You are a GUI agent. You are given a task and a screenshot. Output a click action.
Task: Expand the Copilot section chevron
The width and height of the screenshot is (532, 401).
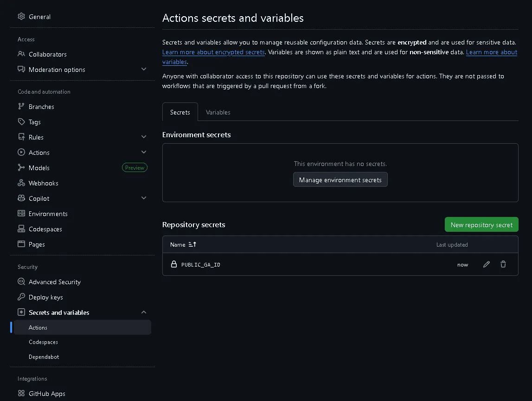pyautogui.click(x=144, y=198)
